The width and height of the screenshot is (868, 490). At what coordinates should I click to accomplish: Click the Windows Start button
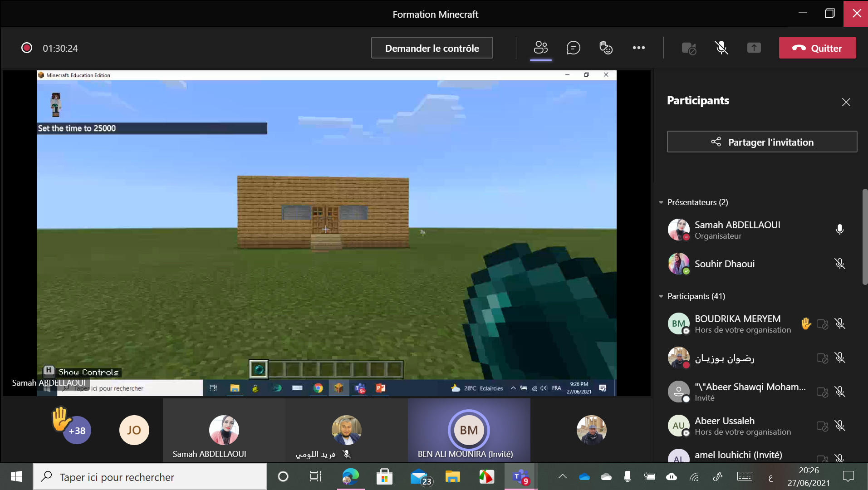16,476
